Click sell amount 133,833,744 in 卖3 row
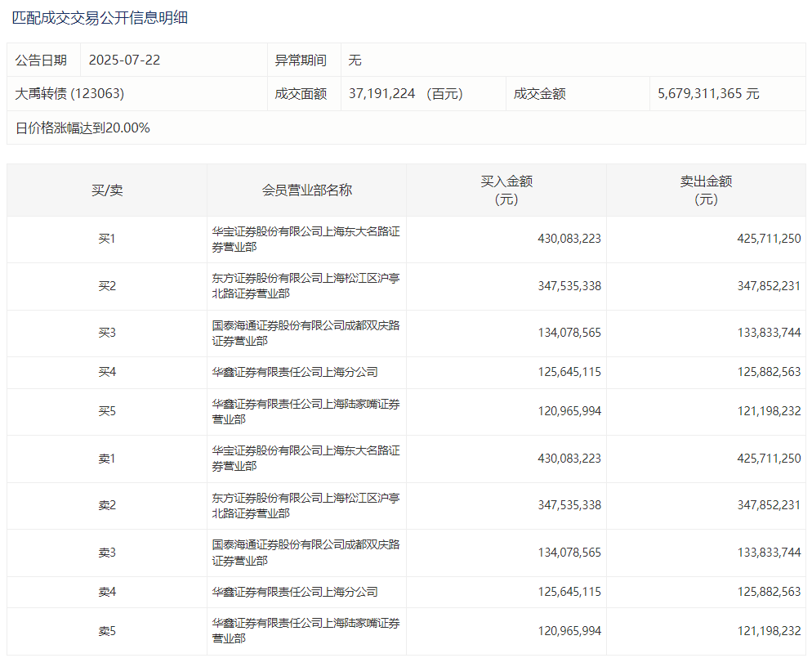 click(769, 553)
